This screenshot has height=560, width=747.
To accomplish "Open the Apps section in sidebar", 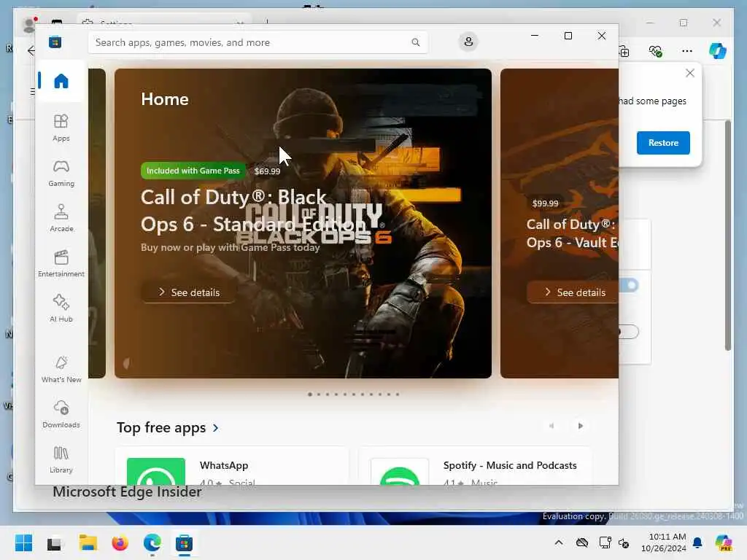I will [61, 128].
